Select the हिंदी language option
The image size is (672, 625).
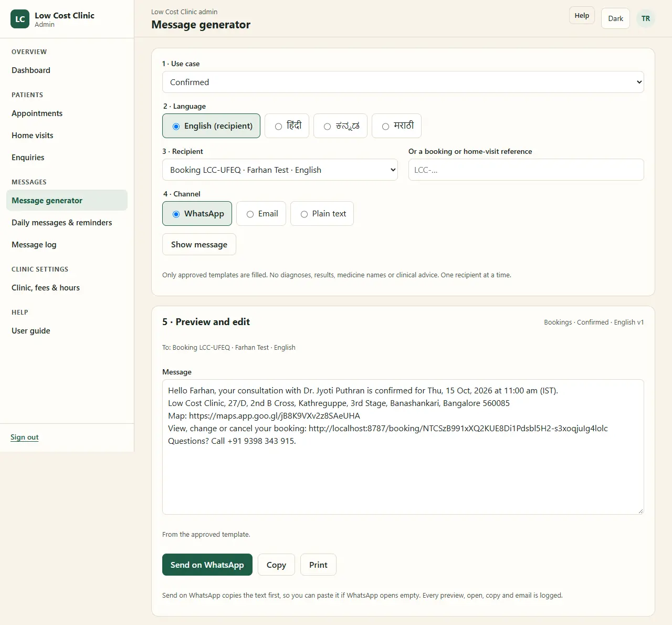coord(287,126)
